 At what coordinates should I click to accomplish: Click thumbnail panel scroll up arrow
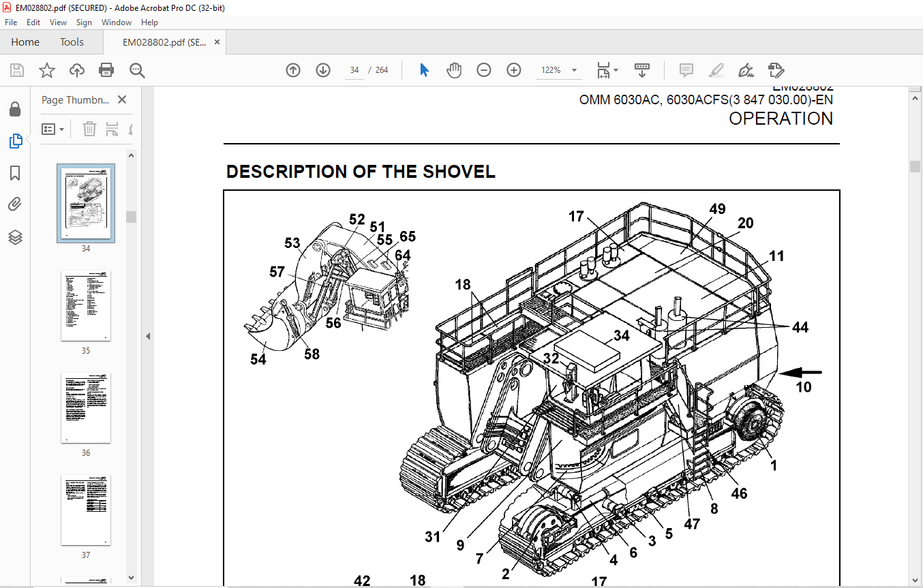132,155
